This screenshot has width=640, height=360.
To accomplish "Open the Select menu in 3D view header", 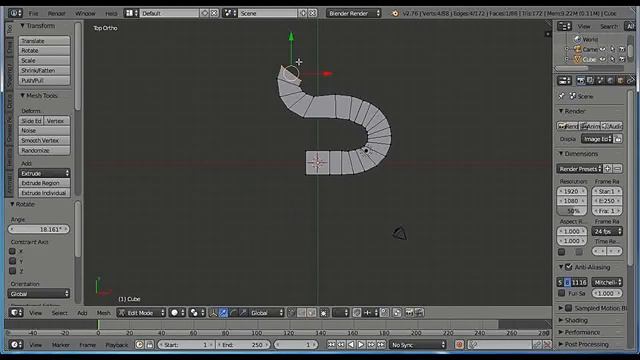I will point(60,313).
